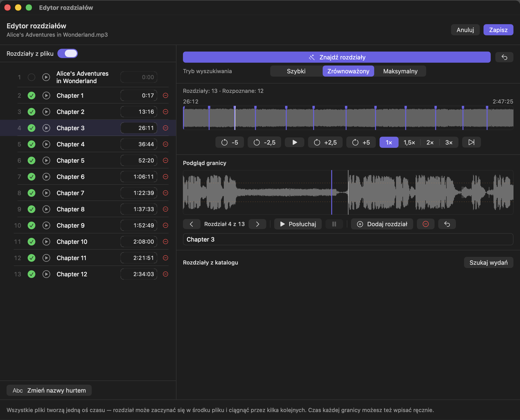Skip forward 2,5 seconds
Image resolution: width=520 pixels, height=420 pixels.
[325, 142]
